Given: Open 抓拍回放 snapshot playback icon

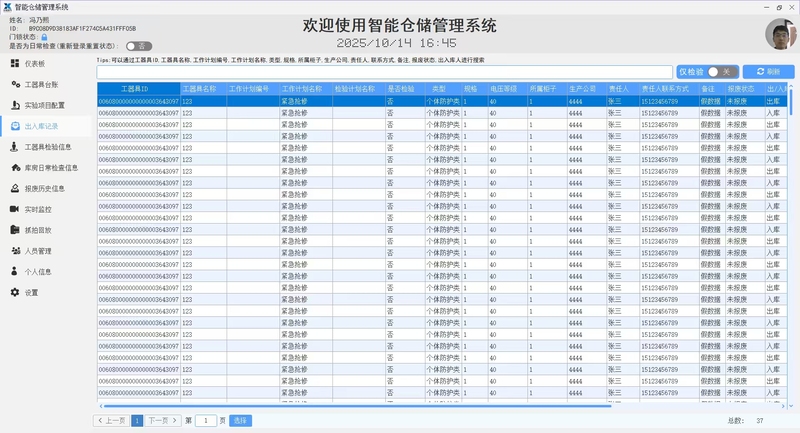Looking at the screenshot, I should [x=15, y=230].
